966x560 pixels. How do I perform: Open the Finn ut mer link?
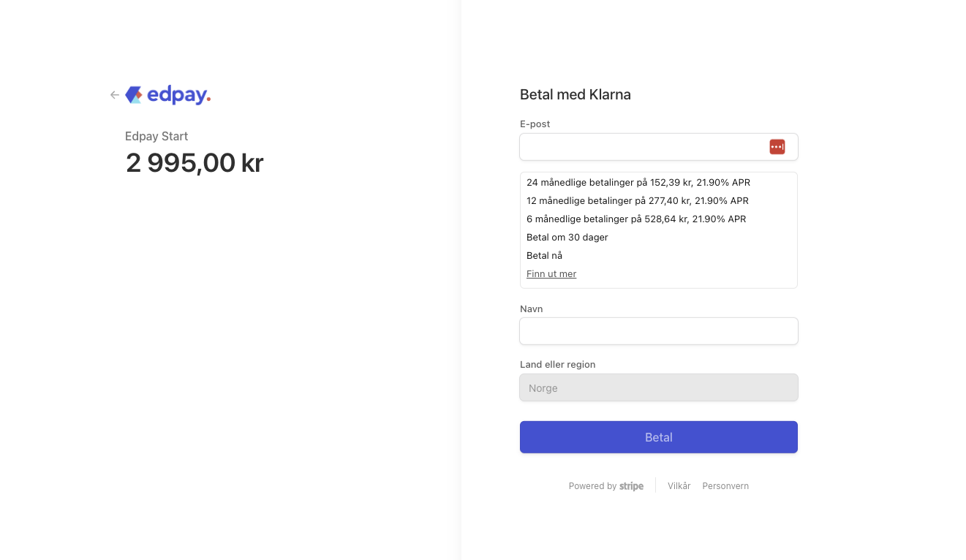point(551,274)
